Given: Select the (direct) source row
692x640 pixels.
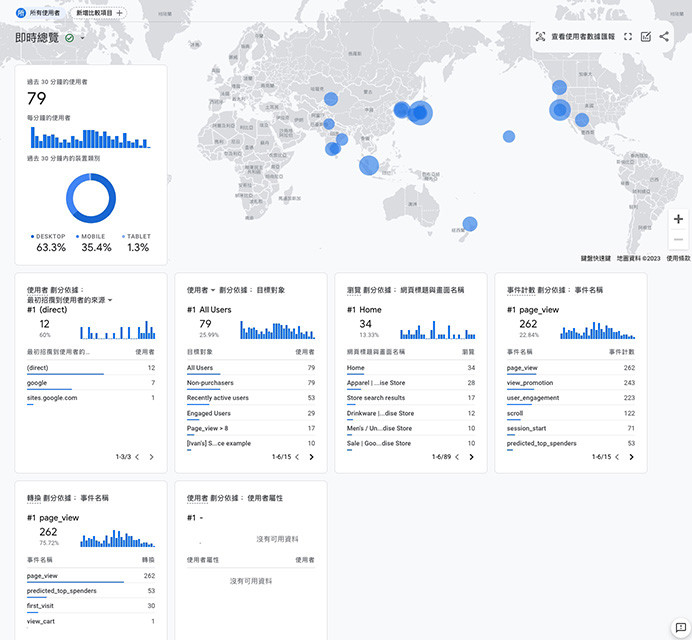Looking at the screenshot, I should pyautogui.click(x=91, y=368).
